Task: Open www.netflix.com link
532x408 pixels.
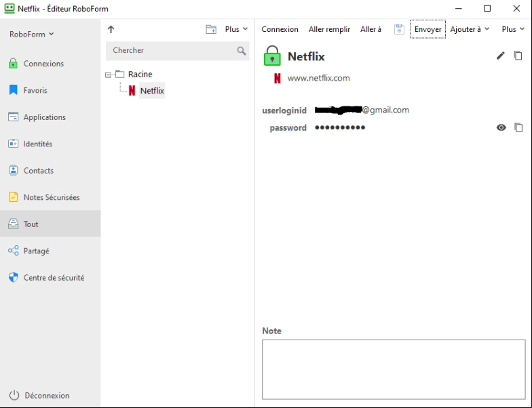Action: point(319,79)
